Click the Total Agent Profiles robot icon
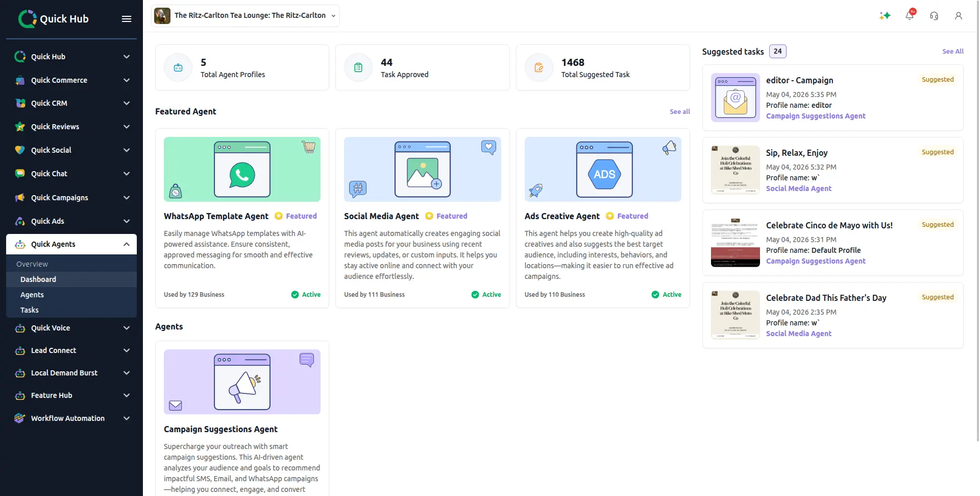Image resolution: width=980 pixels, height=496 pixels. pyautogui.click(x=178, y=67)
